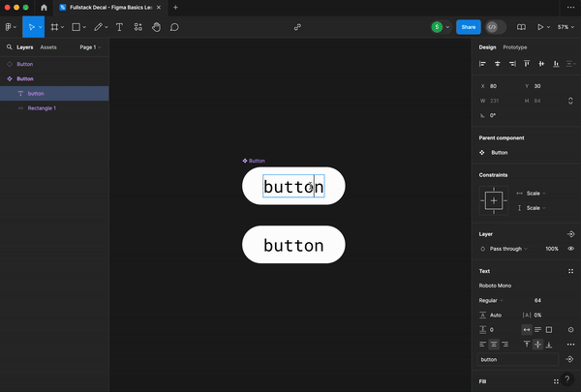The width and height of the screenshot is (581, 392).
Task: Align right icon in Design panel
Action: click(x=512, y=64)
